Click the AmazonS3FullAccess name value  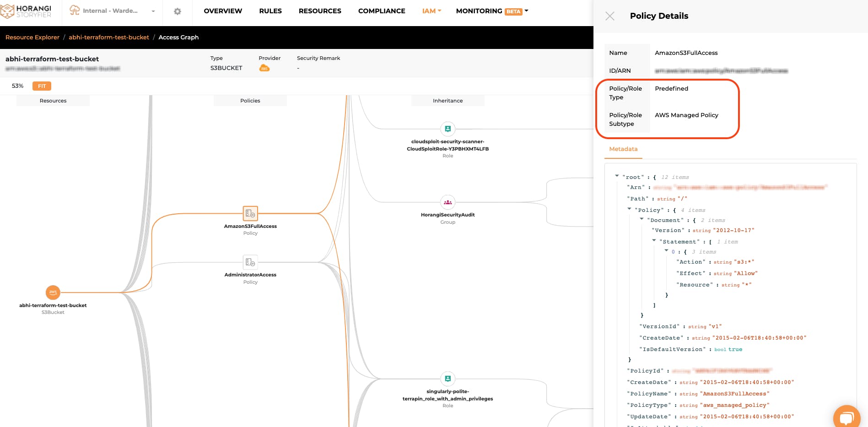(686, 53)
